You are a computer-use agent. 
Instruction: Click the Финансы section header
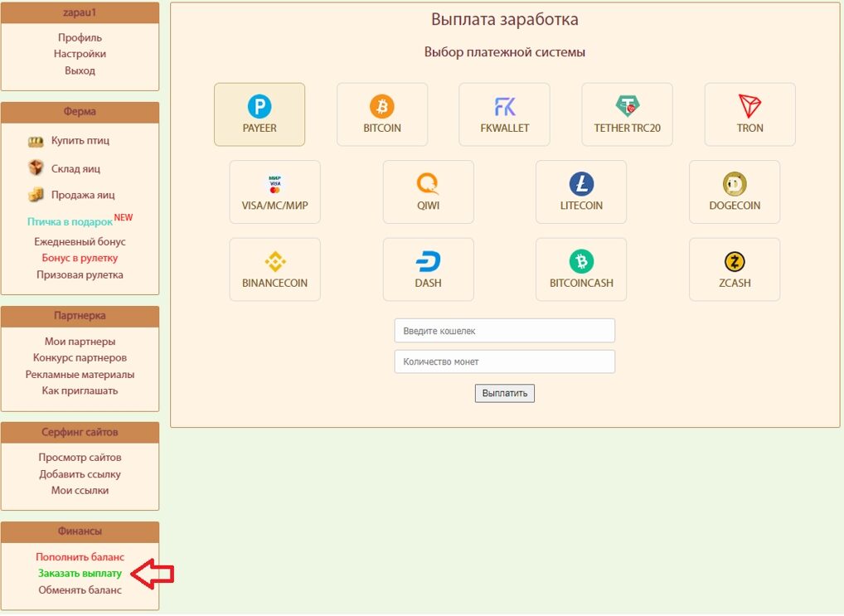pyautogui.click(x=80, y=531)
